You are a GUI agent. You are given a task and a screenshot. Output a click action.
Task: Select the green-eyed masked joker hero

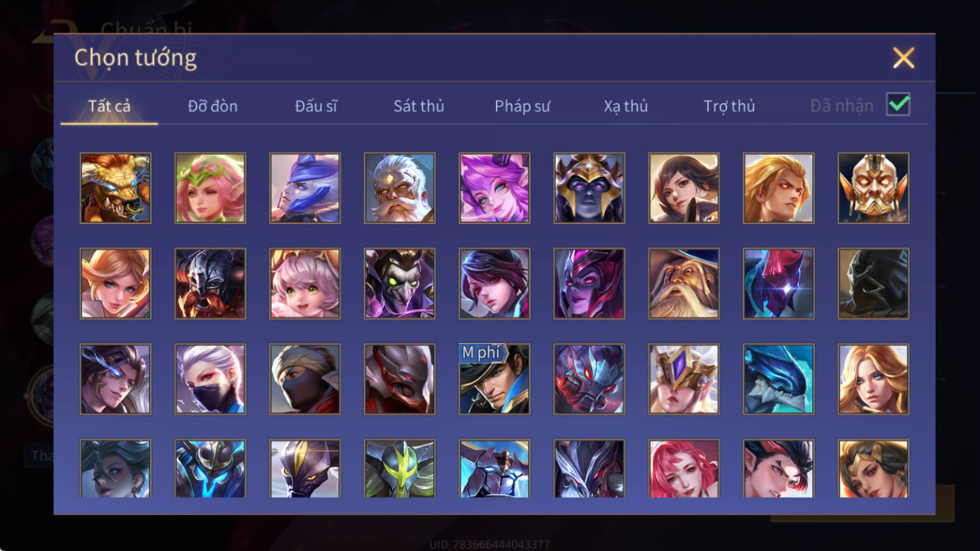tap(400, 283)
